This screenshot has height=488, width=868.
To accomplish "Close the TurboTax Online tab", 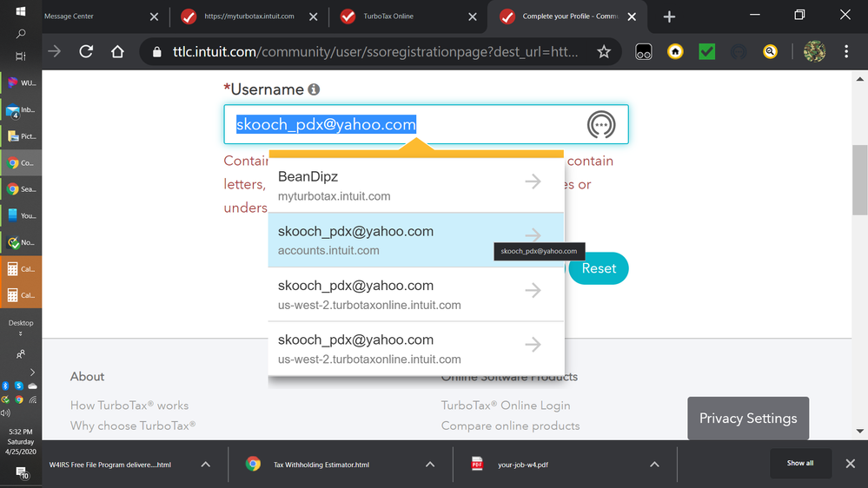I will point(472,16).
